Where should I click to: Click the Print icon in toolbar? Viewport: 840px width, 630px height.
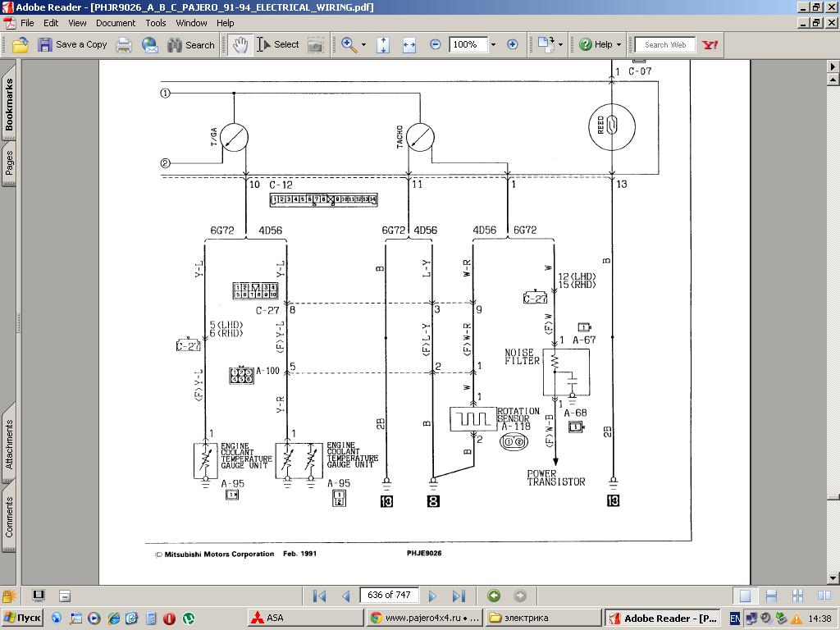point(124,45)
